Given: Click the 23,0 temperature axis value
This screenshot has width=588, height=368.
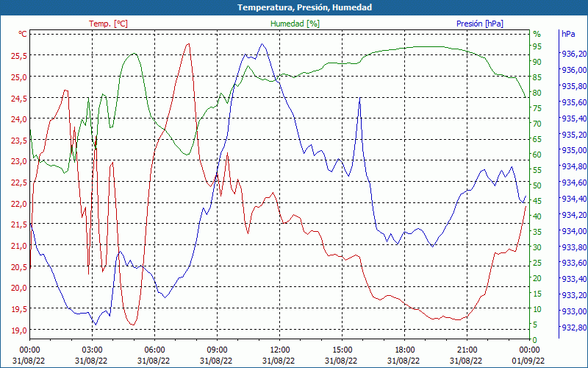Looking at the screenshot, I should click(20, 161).
